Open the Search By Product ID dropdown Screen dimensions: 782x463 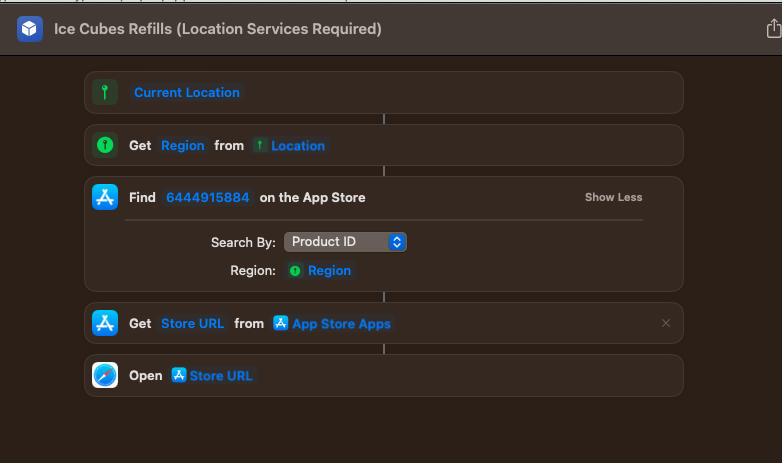coord(345,242)
